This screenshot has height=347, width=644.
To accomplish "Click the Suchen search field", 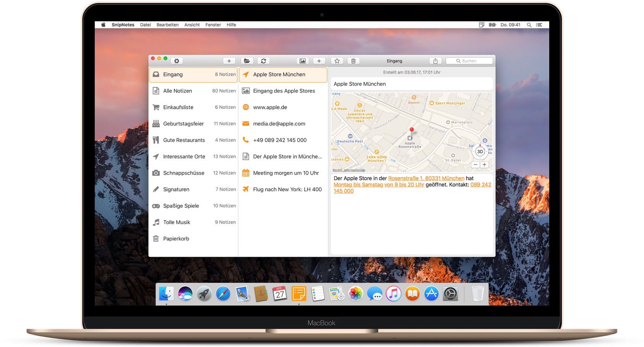I will click(x=469, y=61).
